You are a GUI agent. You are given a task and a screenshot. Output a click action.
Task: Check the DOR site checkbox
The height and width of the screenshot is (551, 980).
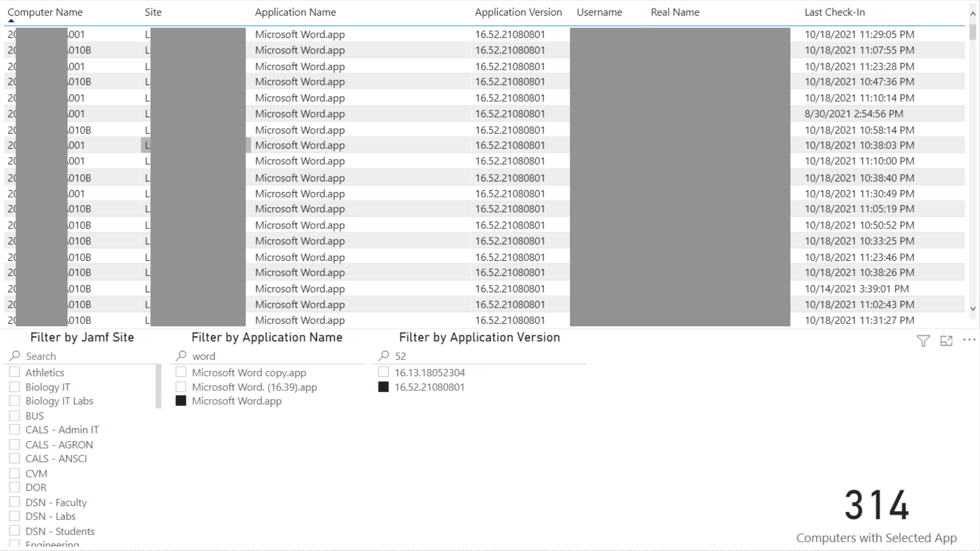[x=15, y=487]
